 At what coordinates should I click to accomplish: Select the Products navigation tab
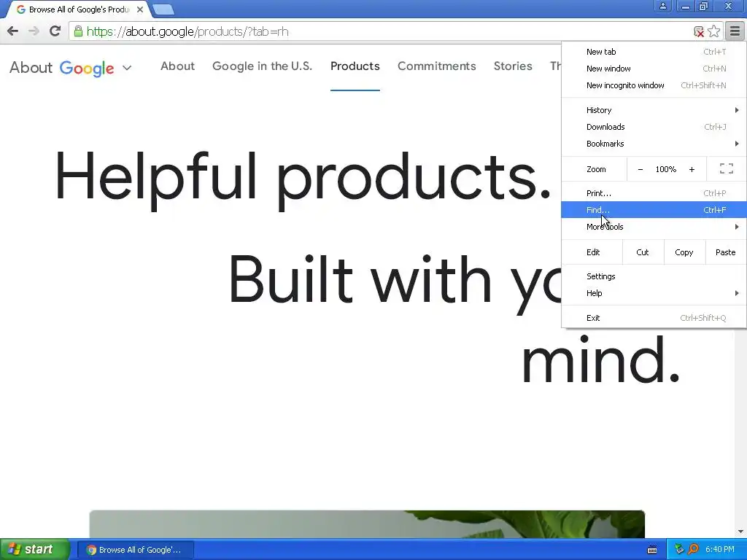click(355, 66)
